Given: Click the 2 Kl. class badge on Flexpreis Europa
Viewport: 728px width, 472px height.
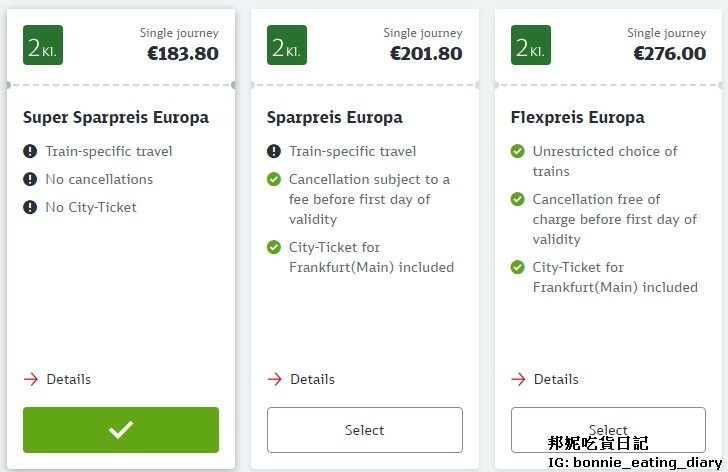Looking at the screenshot, I should (530, 46).
